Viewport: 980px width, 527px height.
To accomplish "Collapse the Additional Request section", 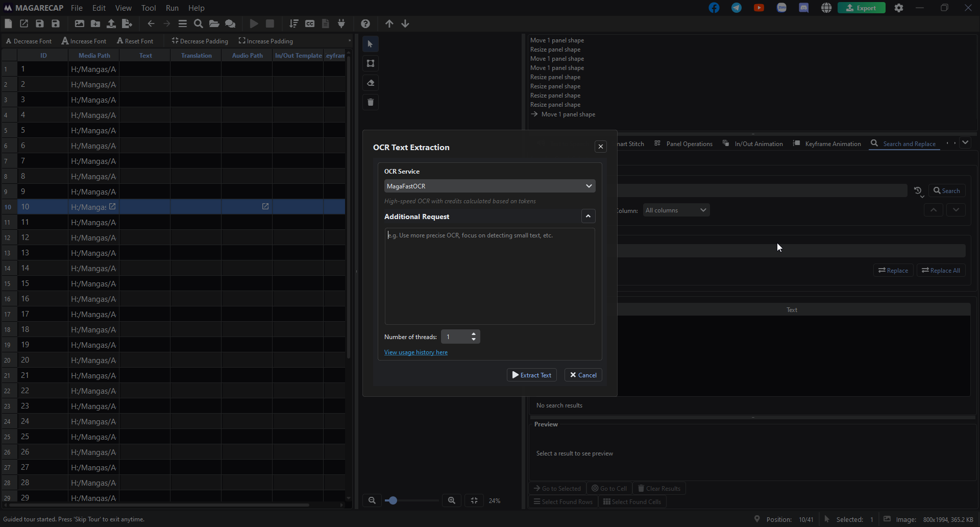I will (x=588, y=217).
